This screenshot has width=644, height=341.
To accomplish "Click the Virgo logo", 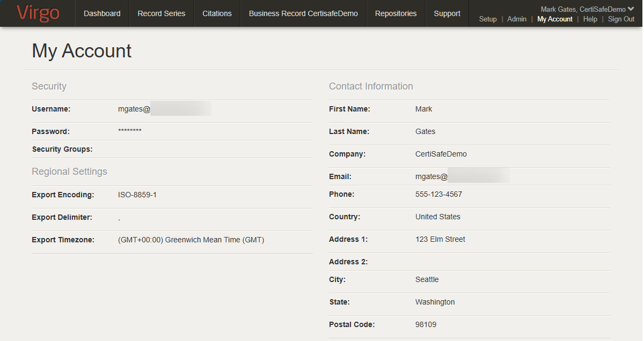I will click(x=38, y=13).
